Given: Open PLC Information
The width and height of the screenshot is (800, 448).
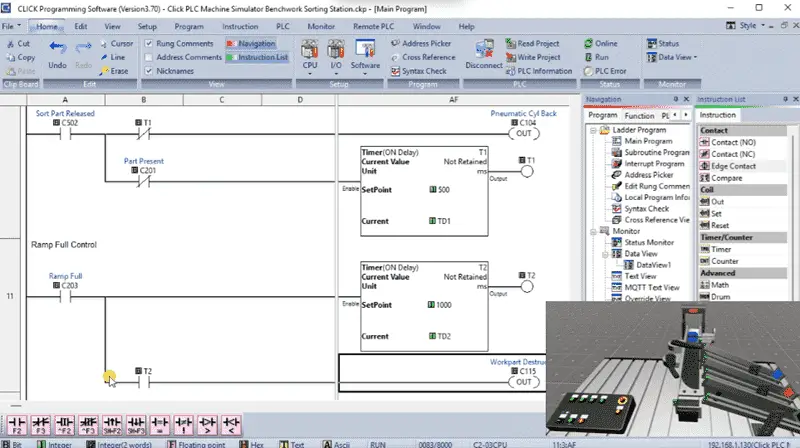Looking at the screenshot, I should (539, 71).
